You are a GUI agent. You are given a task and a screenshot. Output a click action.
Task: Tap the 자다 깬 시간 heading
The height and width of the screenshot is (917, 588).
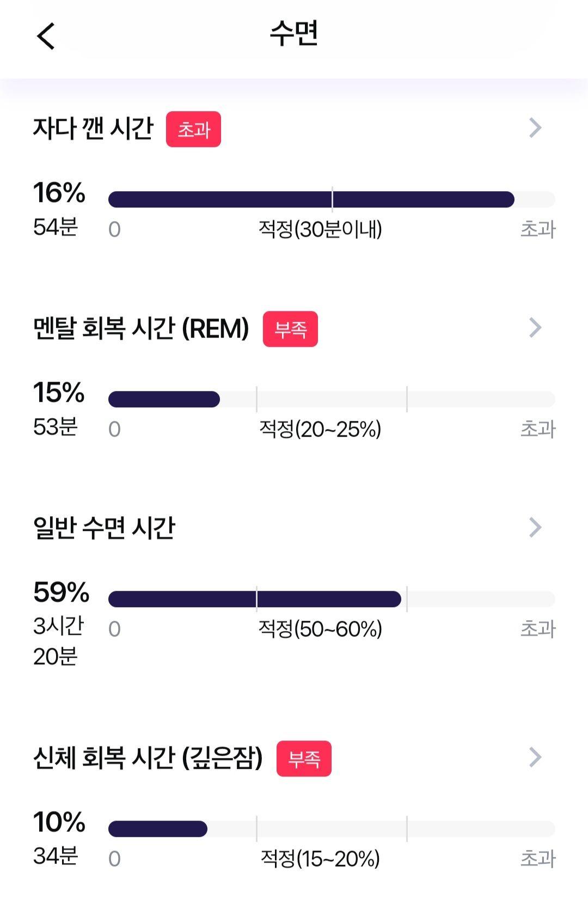click(x=93, y=129)
